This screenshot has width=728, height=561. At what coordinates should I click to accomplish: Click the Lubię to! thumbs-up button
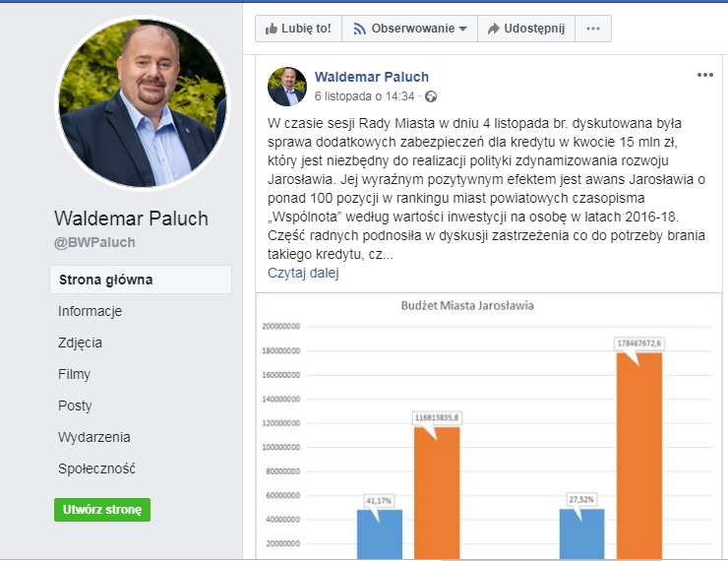(298, 29)
